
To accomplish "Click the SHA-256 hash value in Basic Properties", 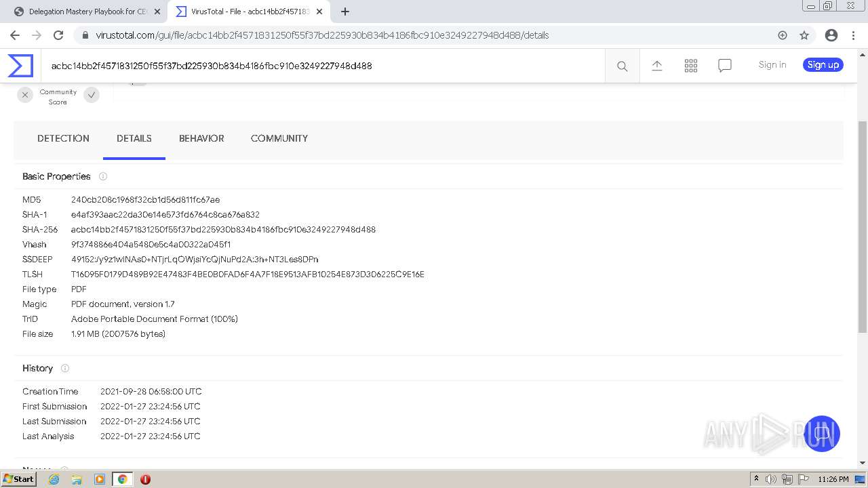I will pos(224,230).
